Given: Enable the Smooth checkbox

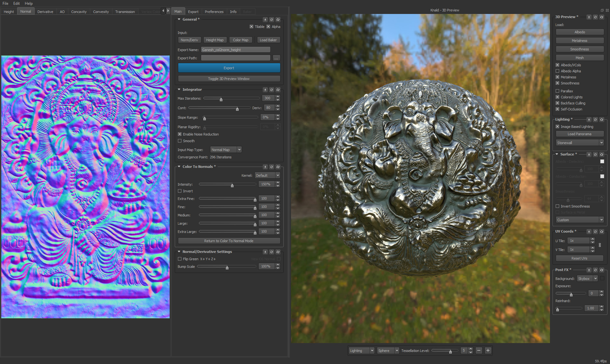Looking at the screenshot, I should [x=180, y=141].
